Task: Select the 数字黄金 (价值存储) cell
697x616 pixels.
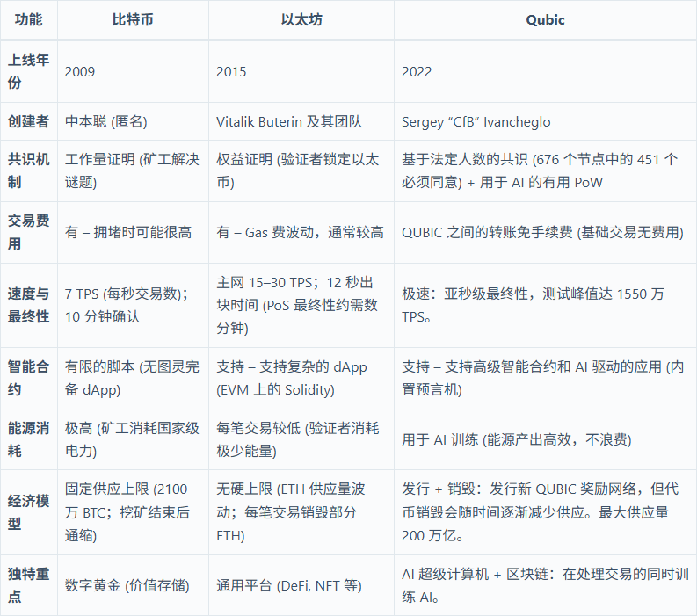Action: (128, 586)
